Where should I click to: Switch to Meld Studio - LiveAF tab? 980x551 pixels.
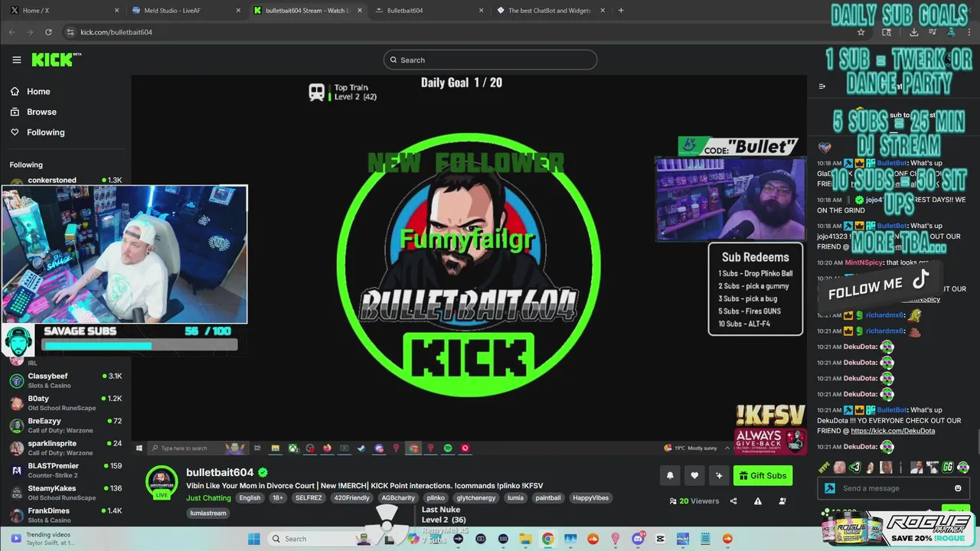tap(185, 11)
